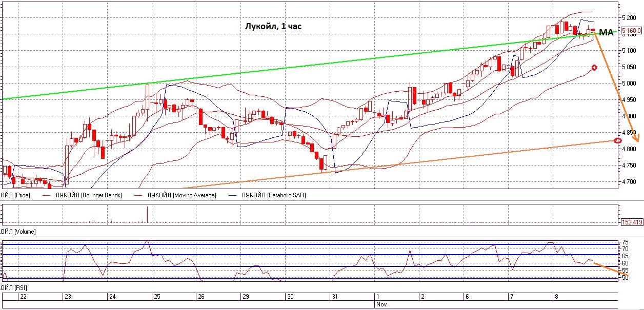Viewport: 644px width, 310px height.
Task: Select the 5 000 price axis label
Action: click(x=630, y=83)
